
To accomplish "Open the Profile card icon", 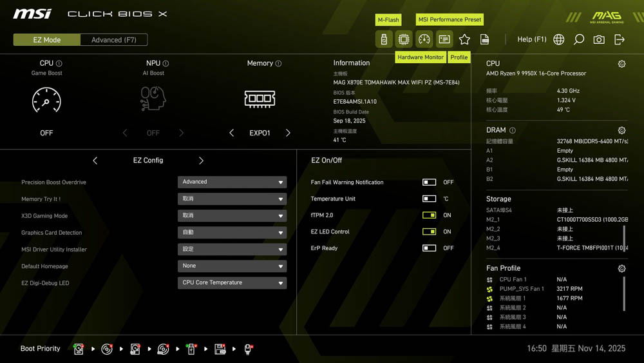I will pyautogui.click(x=444, y=39).
